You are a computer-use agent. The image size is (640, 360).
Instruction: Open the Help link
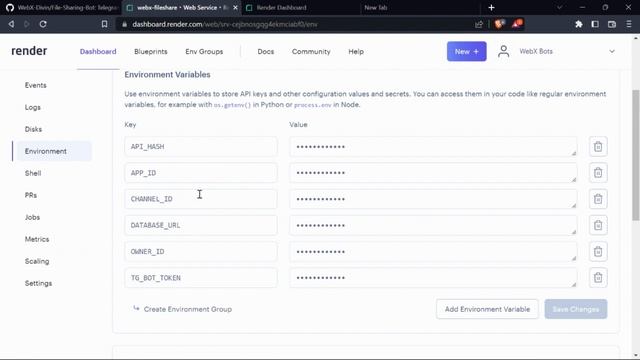click(356, 51)
